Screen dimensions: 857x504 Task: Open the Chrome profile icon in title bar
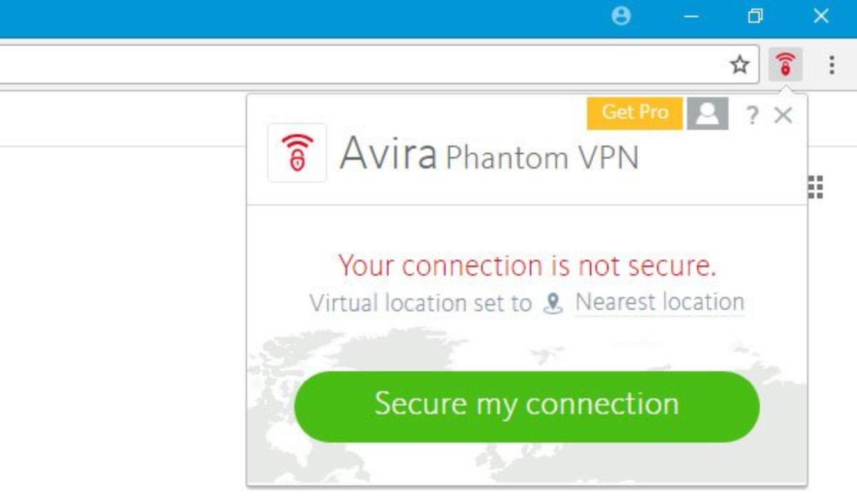click(x=621, y=16)
